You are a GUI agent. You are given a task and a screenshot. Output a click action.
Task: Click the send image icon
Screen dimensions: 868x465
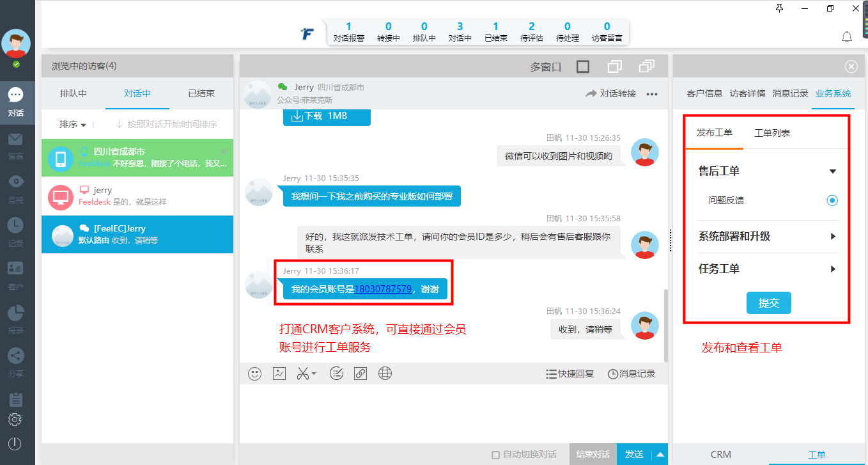tap(279, 374)
